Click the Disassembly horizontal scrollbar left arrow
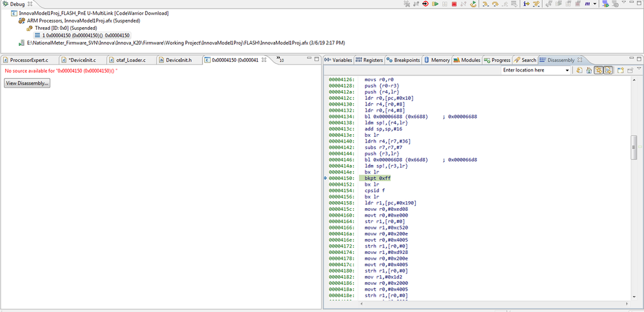The width and height of the screenshot is (644, 312). coord(362,304)
